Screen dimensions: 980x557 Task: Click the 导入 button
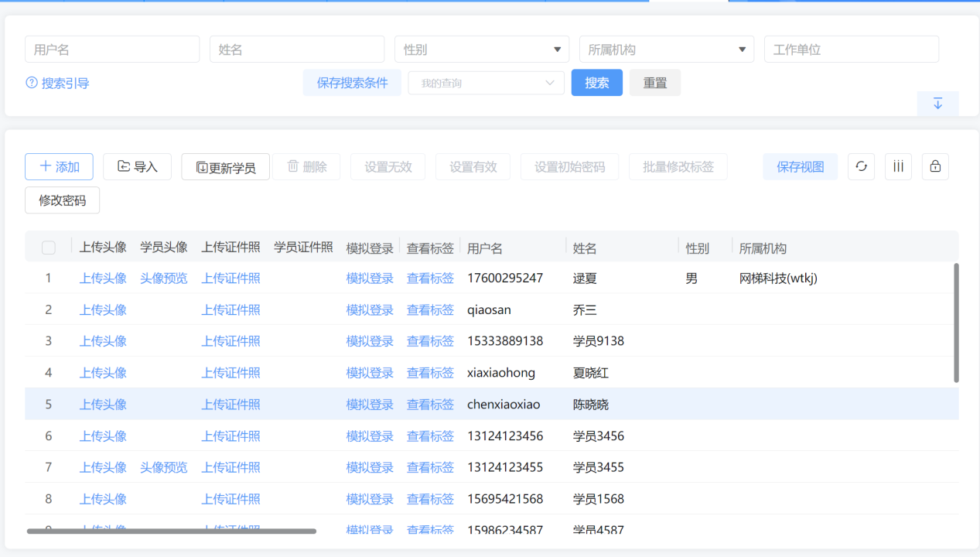[x=137, y=166]
